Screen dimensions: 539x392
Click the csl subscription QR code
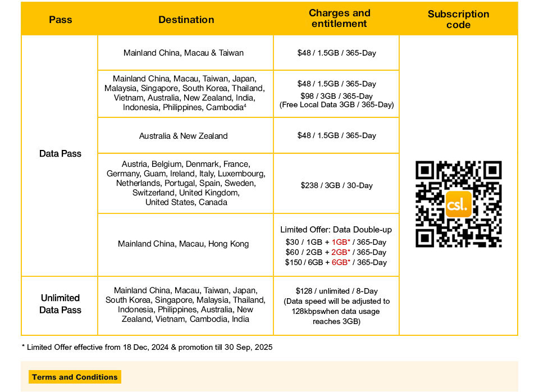[x=458, y=204]
